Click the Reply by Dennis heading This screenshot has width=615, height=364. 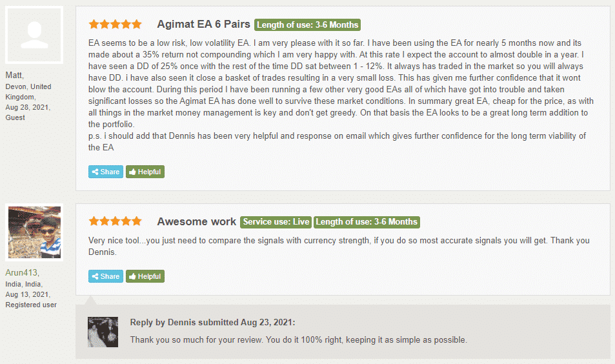point(212,323)
